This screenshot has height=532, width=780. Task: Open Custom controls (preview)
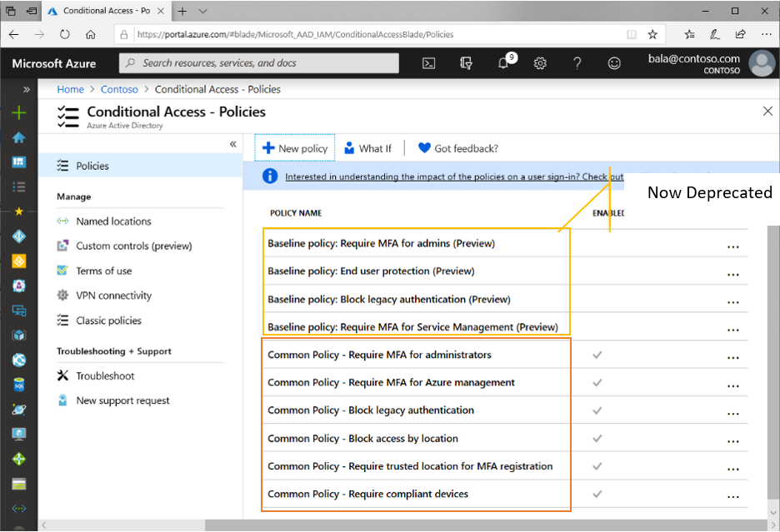[x=134, y=246]
